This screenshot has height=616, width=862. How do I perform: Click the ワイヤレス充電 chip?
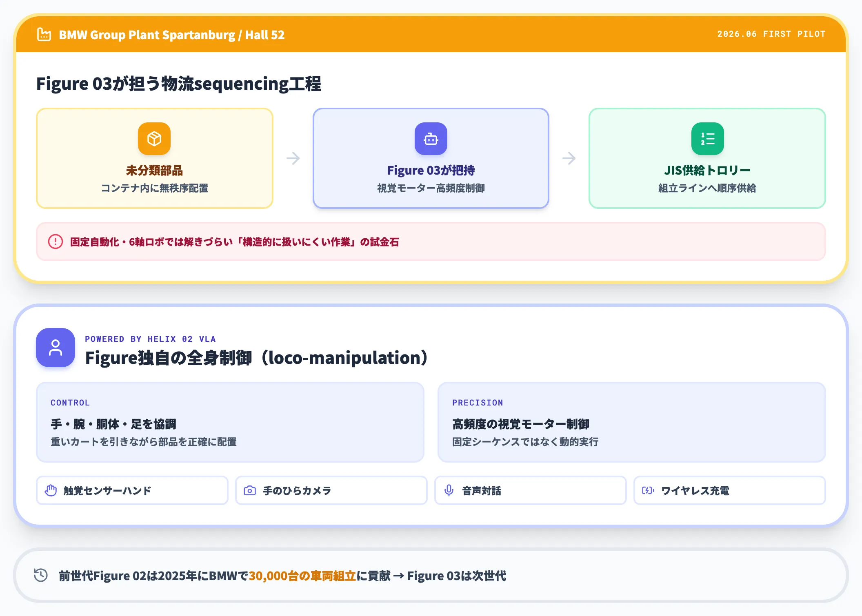(x=730, y=490)
